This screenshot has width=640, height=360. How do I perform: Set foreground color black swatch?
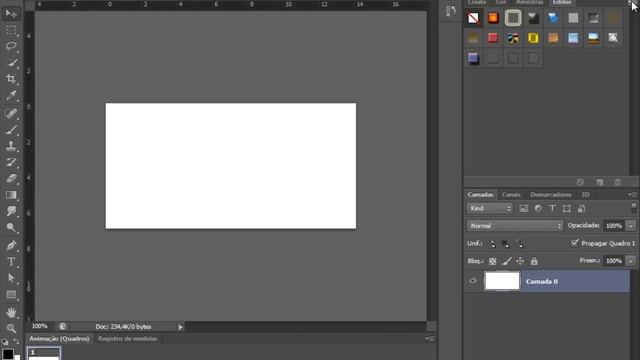pos(7,354)
